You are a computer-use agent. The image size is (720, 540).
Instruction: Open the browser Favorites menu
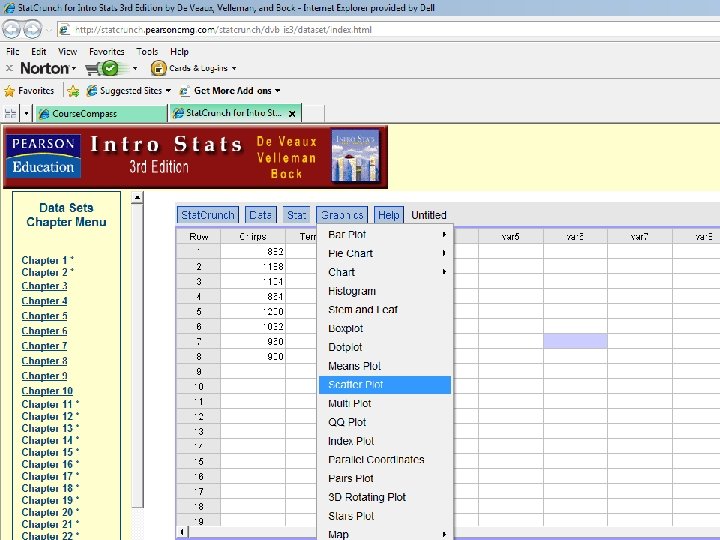click(107, 51)
